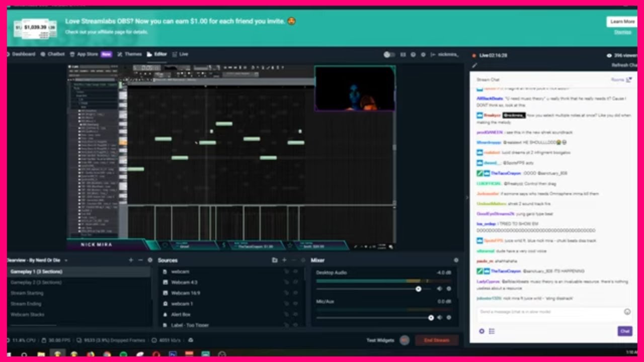Toggle visibility of Webcam 16:9 source
This screenshot has height=362, width=644.
296,293
